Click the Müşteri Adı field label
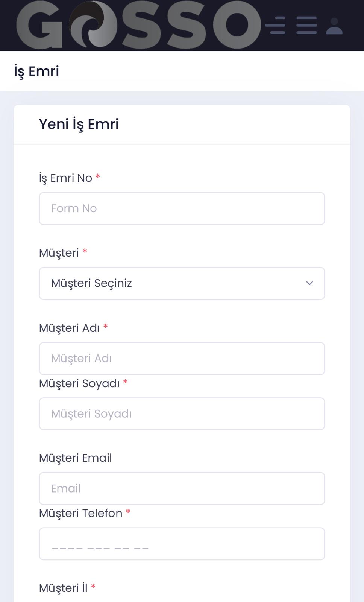The width and height of the screenshot is (364, 602). pos(69,328)
